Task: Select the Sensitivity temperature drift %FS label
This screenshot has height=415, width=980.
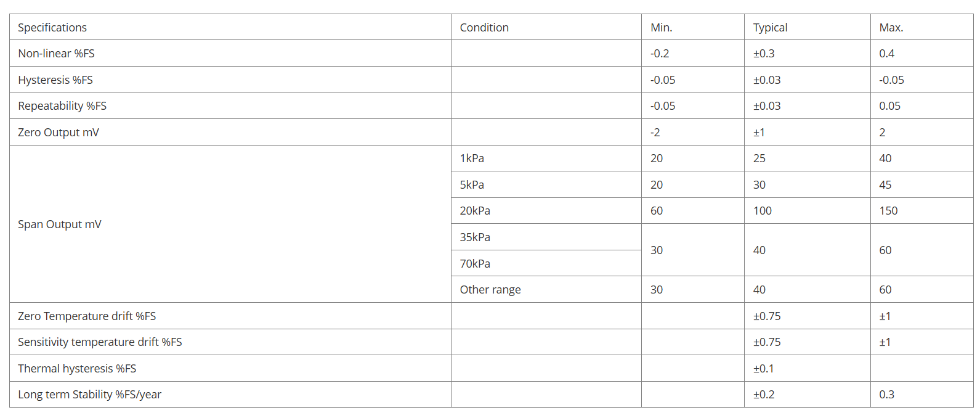Action: pyautogui.click(x=100, y=342)
